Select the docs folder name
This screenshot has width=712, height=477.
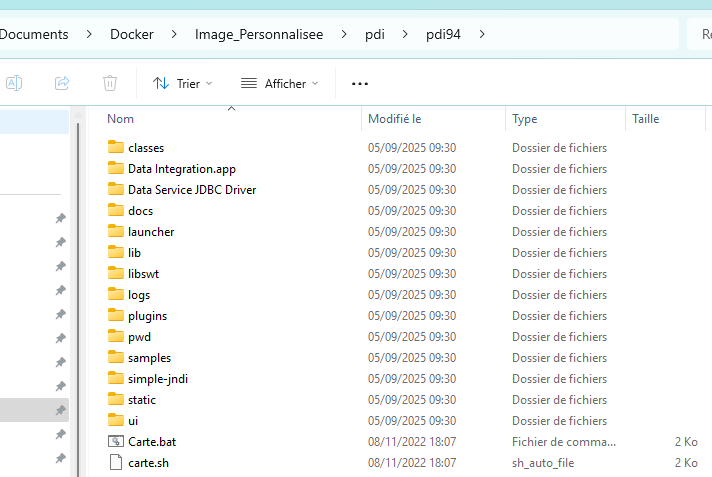click(140, 211)
